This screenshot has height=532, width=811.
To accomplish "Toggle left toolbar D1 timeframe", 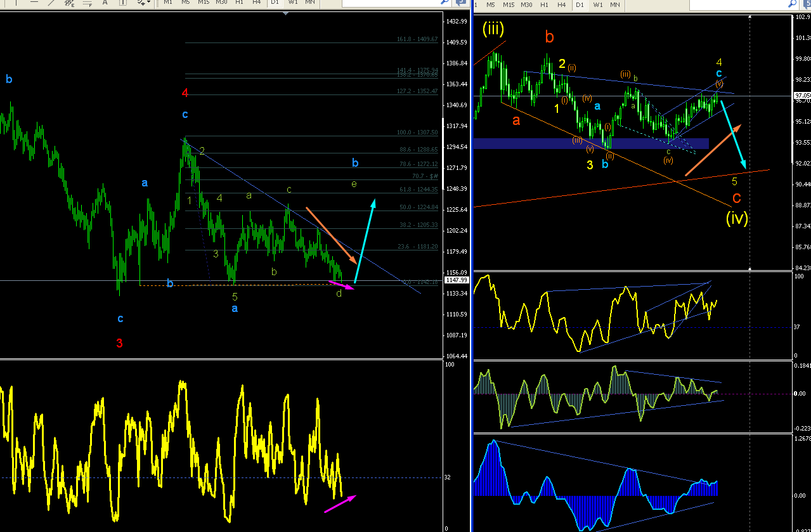I will coord(275,2).
